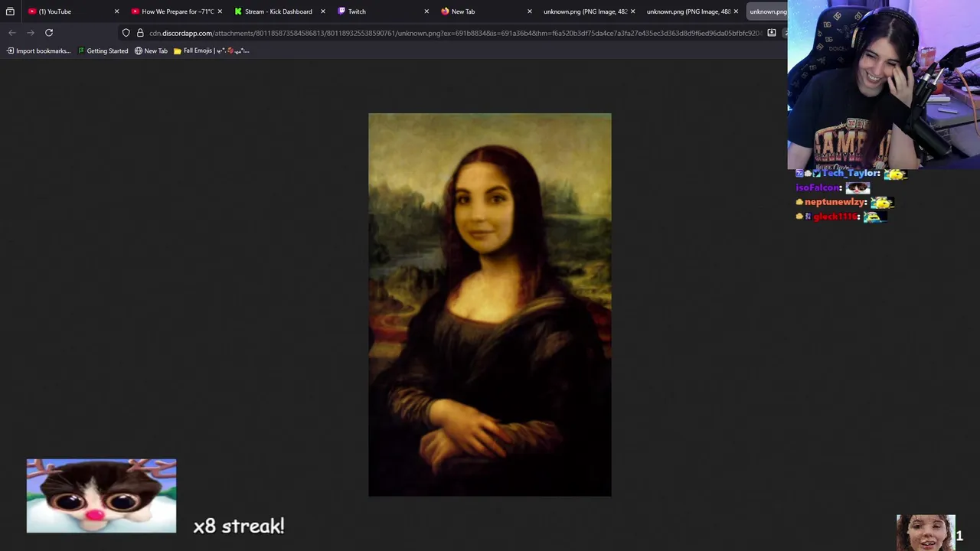The image size is (980, 551).
Task: Open Stream - Kick Dashboard tab
Action: point(279,11)
